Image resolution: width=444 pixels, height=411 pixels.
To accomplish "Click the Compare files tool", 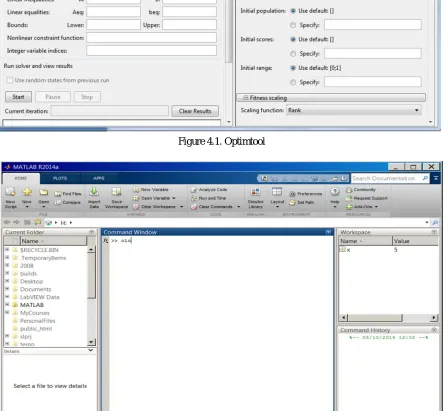I will coord(68,202).
